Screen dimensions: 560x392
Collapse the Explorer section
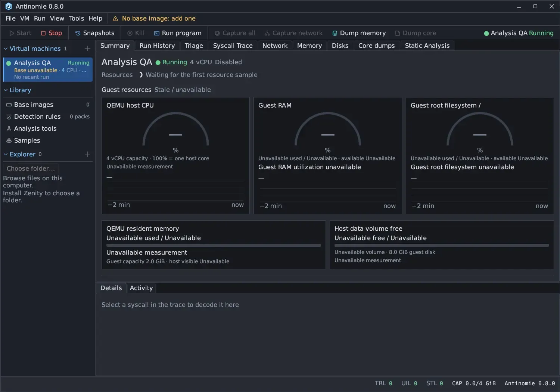[x=6, y=154]
